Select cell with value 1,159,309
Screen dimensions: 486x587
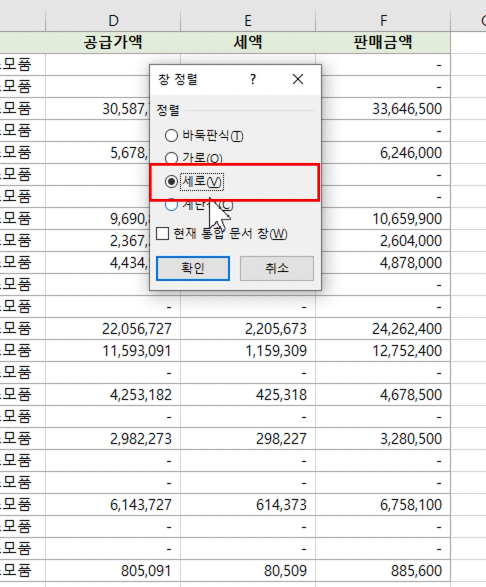point(248,351)
